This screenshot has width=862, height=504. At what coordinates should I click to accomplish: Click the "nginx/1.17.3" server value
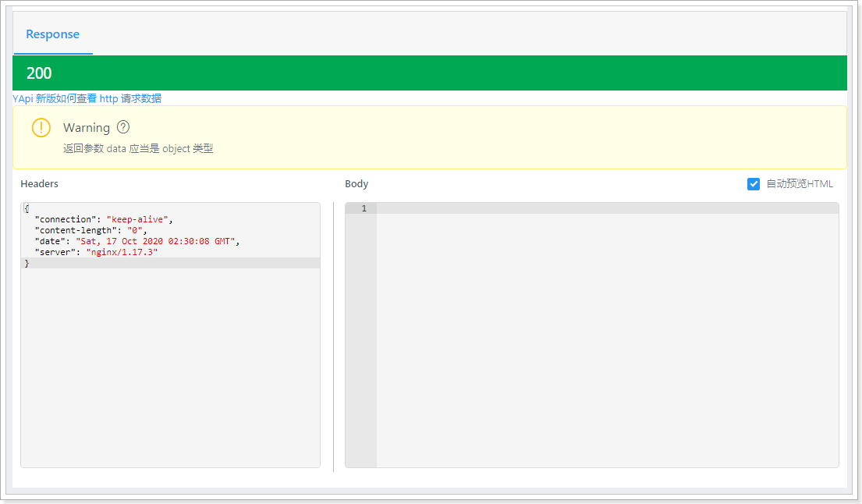[122, 252]
